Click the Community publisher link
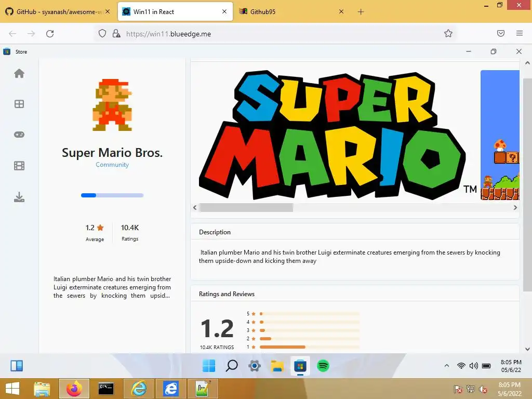 tap(112, 165)
